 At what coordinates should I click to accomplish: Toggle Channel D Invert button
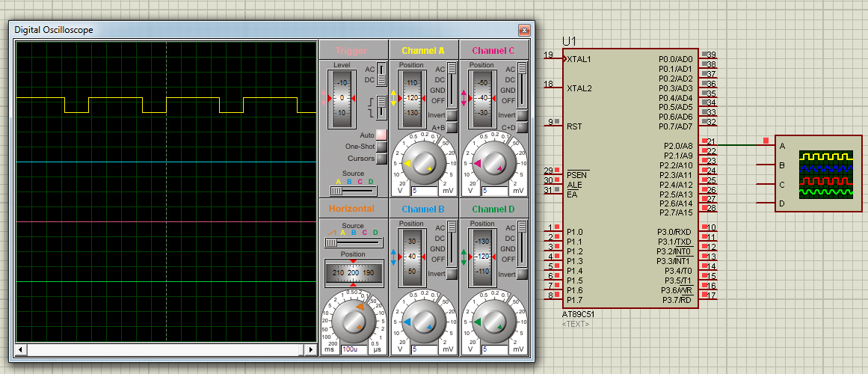[x=522, y=275]
